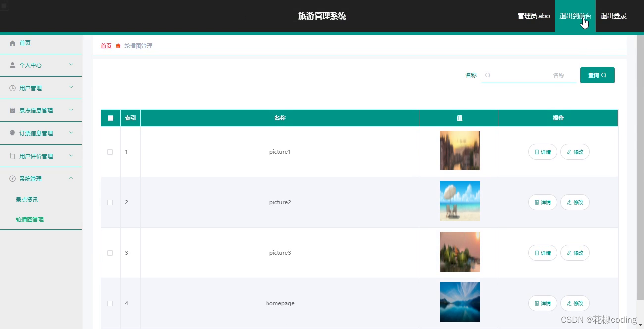Screen dimensions: 644x329
Task: Click the 值 column header
Action: pyautogui.click(x=459, y=118)
